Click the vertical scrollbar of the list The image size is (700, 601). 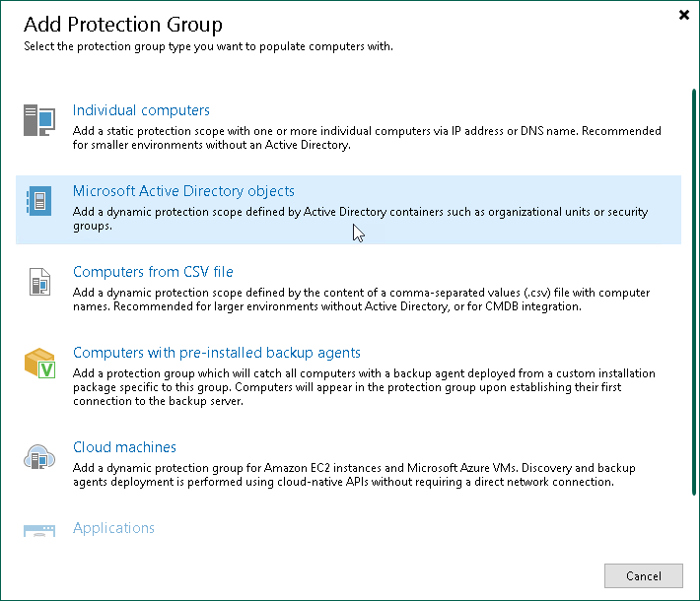tap(694, 293)
